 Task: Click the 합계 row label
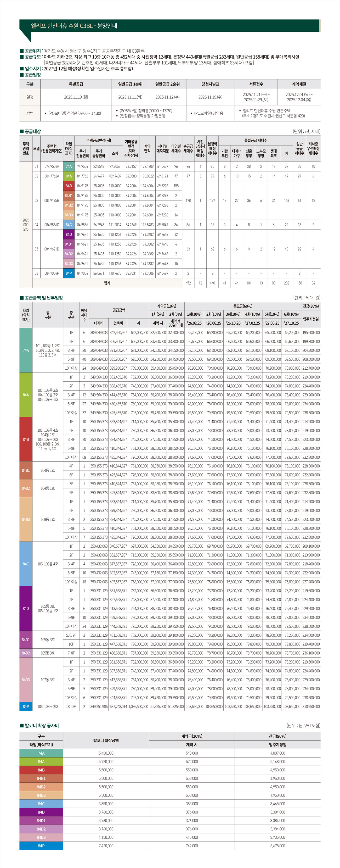tap(107, 283)
